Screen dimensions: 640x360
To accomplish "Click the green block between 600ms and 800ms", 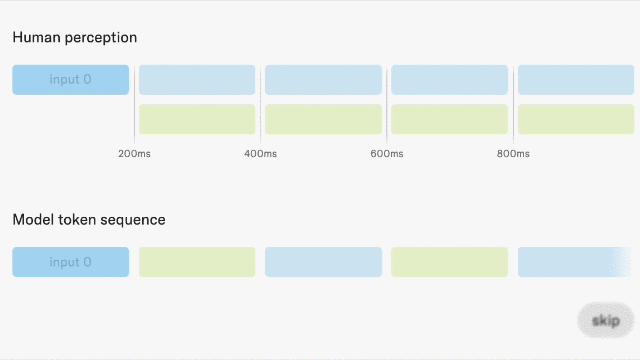I will coord(449,119).
